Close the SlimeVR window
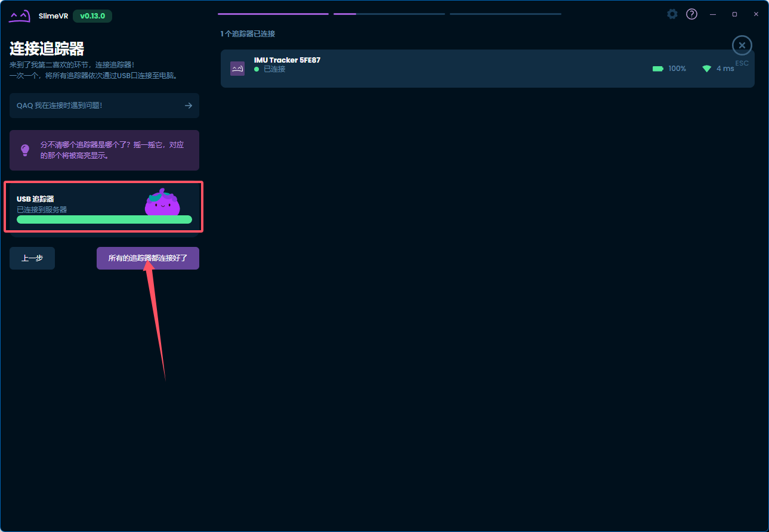The width and height of the screenshot is (769, 532). pyautogui.click(x=756, y=14)
